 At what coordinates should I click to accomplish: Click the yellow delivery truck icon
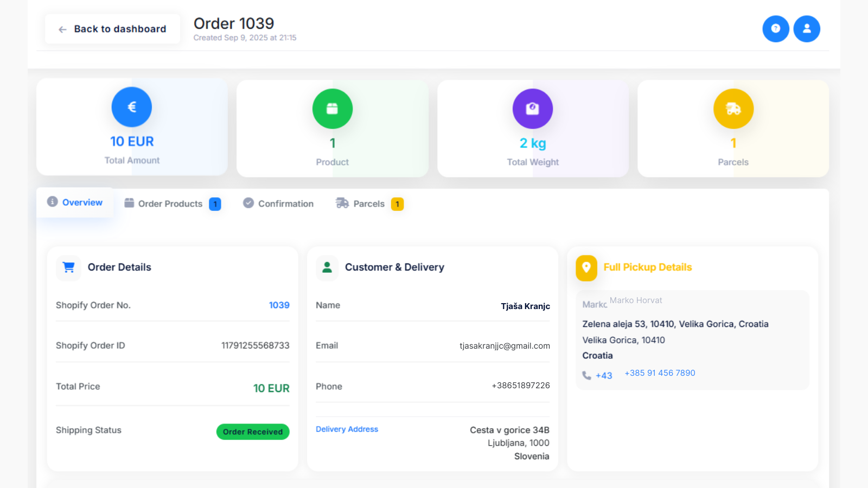[733, 108]
